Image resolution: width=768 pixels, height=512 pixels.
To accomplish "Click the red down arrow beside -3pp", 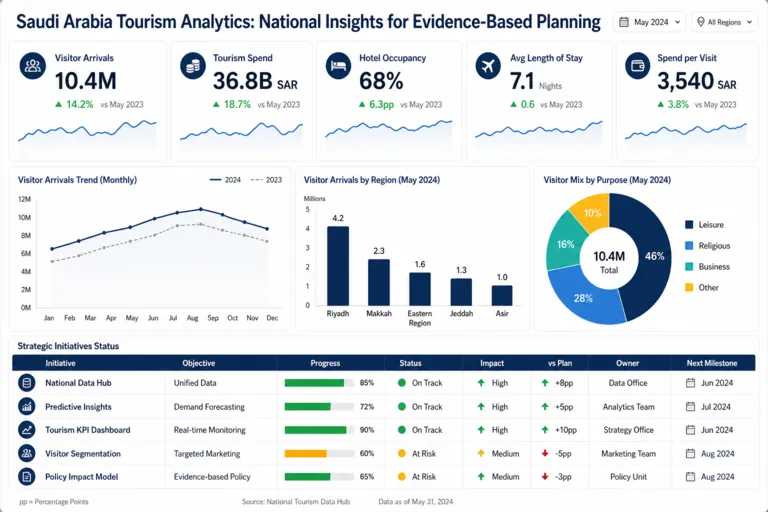I will (x=545, y=476).
